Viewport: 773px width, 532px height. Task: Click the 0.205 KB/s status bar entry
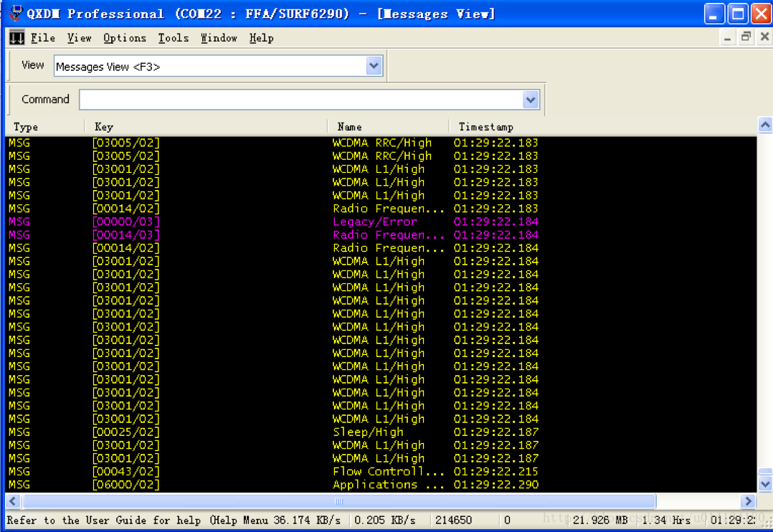pyautogui.click(x=385, y=520)
